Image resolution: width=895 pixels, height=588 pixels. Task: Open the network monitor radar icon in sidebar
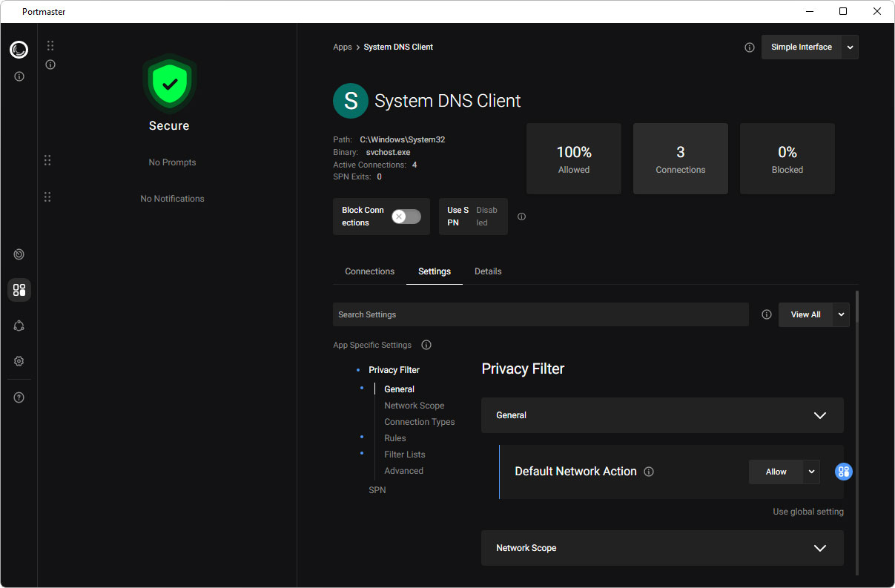pyautogui.click(x=19, y=254)
